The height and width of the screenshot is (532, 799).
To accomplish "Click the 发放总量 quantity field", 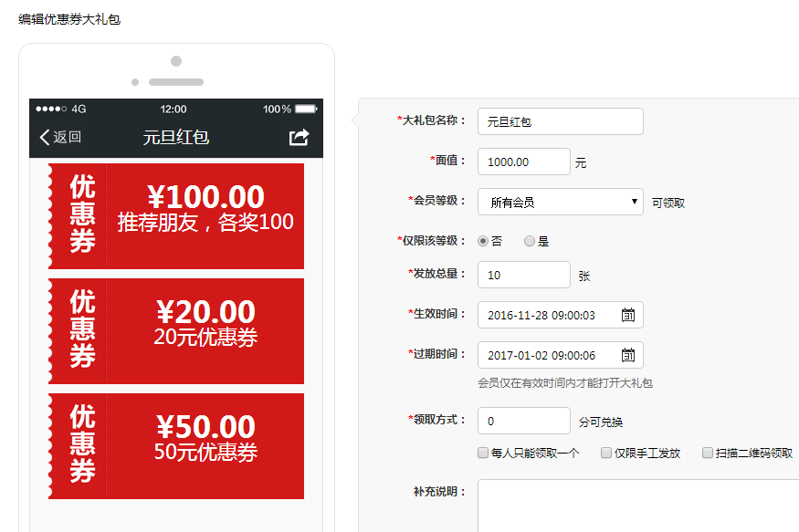I will point(523,275).
